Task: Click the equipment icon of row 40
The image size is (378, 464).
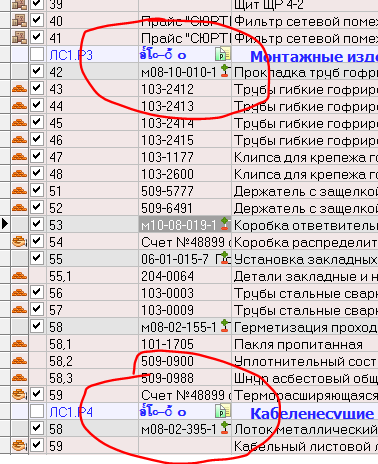Action: (19, 20)
